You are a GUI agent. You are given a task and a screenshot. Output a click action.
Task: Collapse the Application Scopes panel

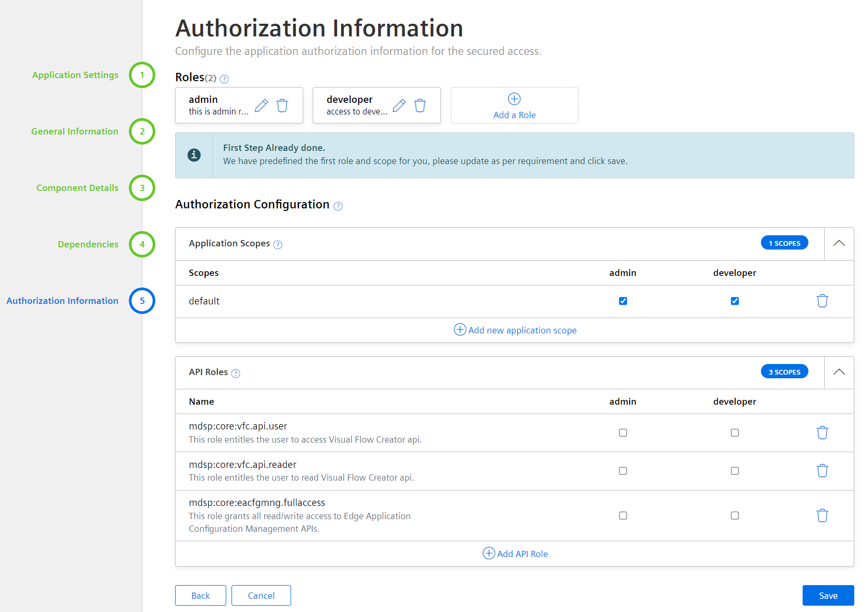[839, 244]
